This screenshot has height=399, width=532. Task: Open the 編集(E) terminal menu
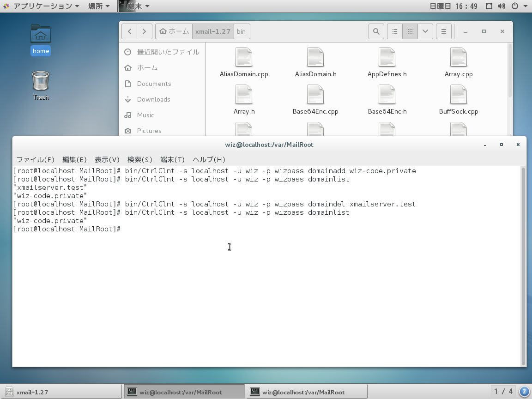74,160
